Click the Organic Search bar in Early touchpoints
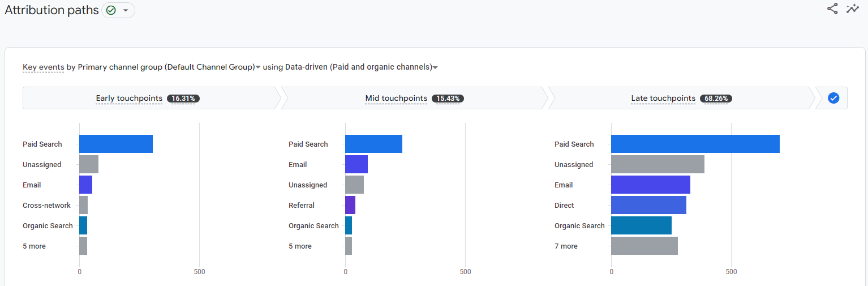The height and width of the screenshot is (286, 868). tap(83, 225)
